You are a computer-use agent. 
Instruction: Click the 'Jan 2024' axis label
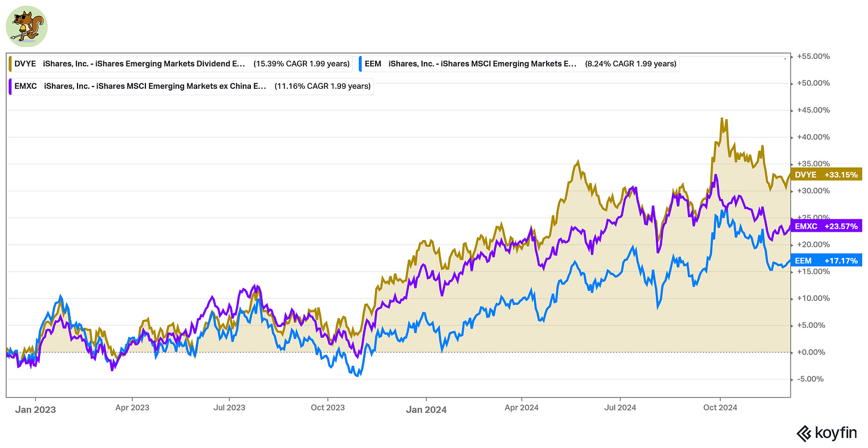(x=427, y=409)
